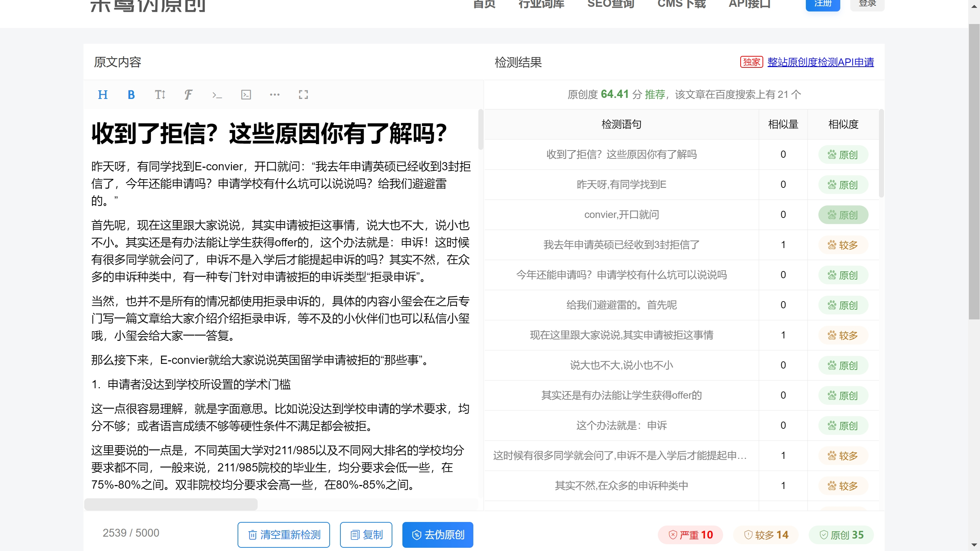This screenshot has width=980, height=551.
Task: Click the 64.41 originality score
Action: point(615,94)
